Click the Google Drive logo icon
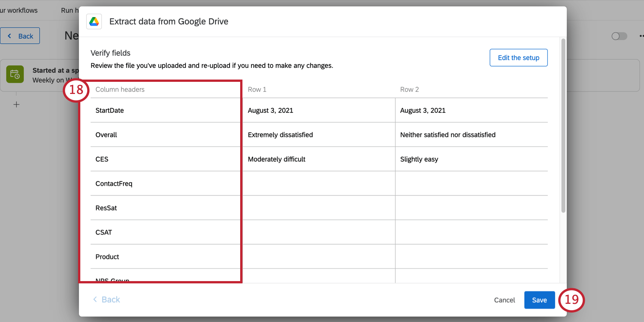 coord(94,22)
